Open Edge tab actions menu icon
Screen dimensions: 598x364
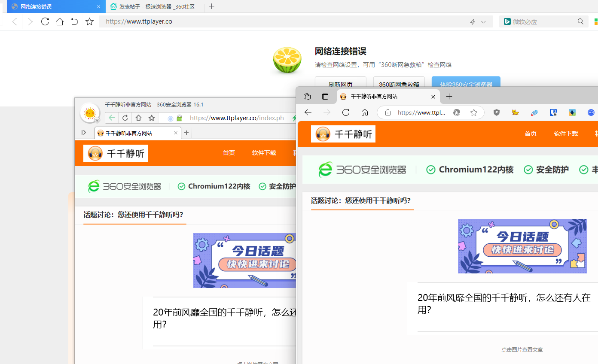point(325,97)
